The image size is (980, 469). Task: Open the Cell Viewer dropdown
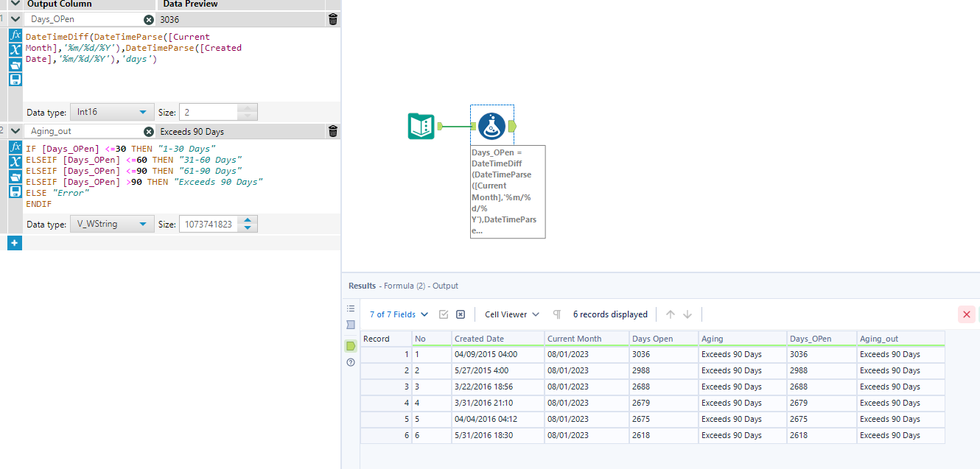[511, 314]
